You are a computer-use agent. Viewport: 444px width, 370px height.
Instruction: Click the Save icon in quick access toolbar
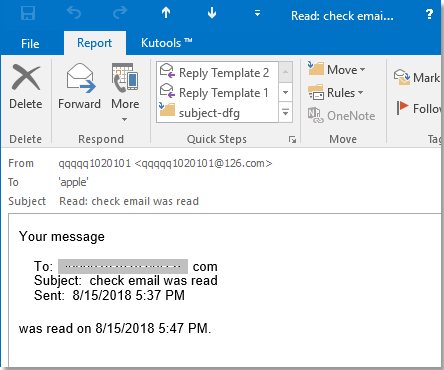[28, 14]
